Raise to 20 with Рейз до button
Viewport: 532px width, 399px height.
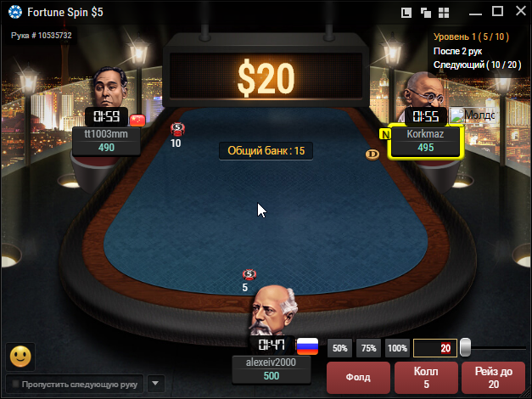[x=493, y=377]
